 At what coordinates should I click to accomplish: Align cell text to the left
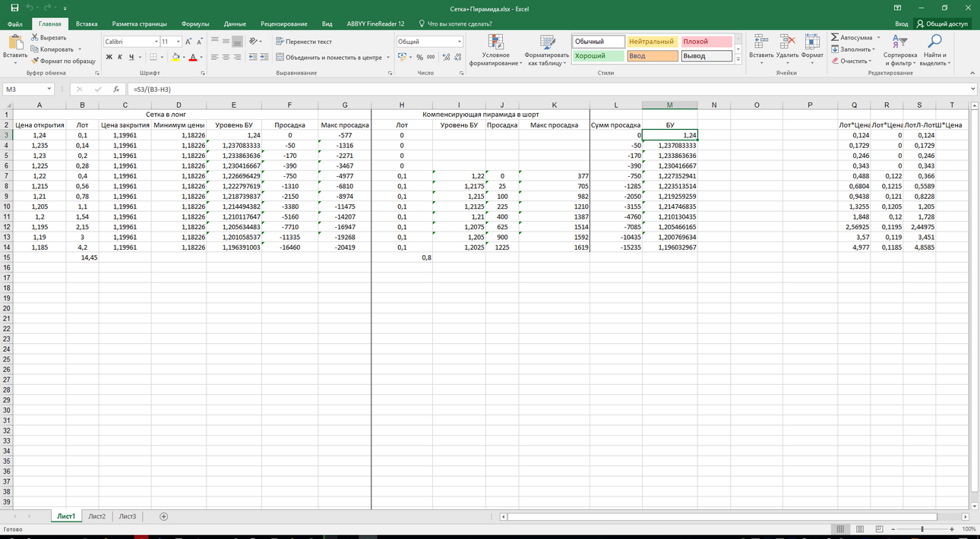pos(215,57)
